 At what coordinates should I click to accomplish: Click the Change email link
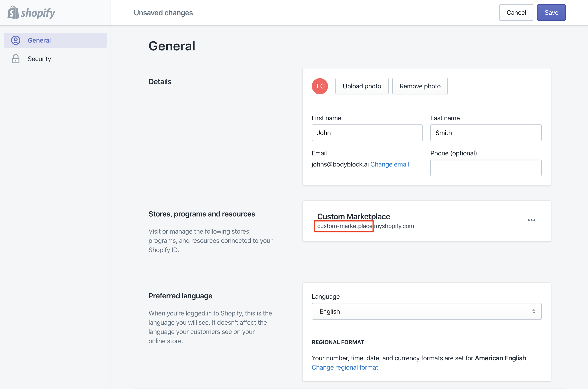click(390, 164)
